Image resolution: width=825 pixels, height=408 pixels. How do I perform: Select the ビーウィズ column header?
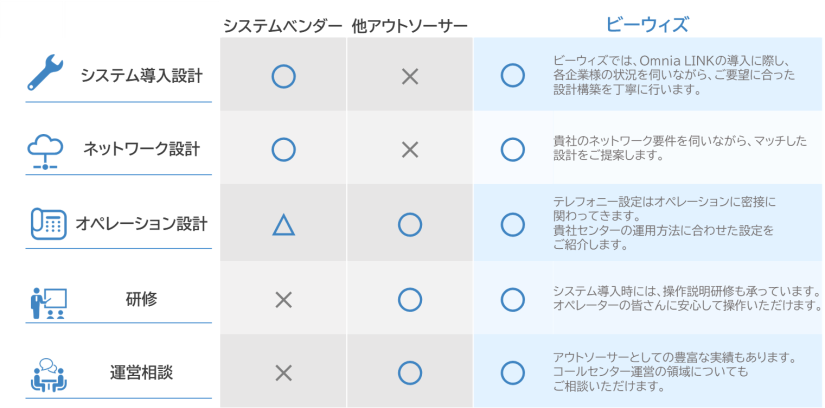click(x=647, y=25)
